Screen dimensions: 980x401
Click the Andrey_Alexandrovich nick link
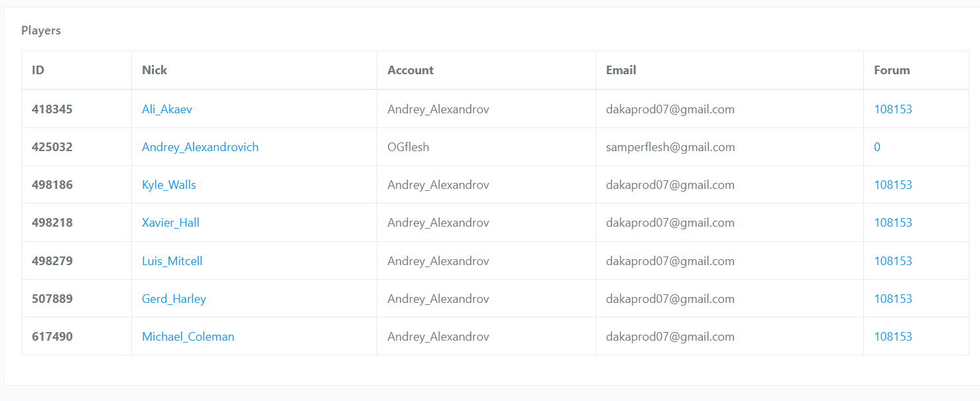point(200,147)
